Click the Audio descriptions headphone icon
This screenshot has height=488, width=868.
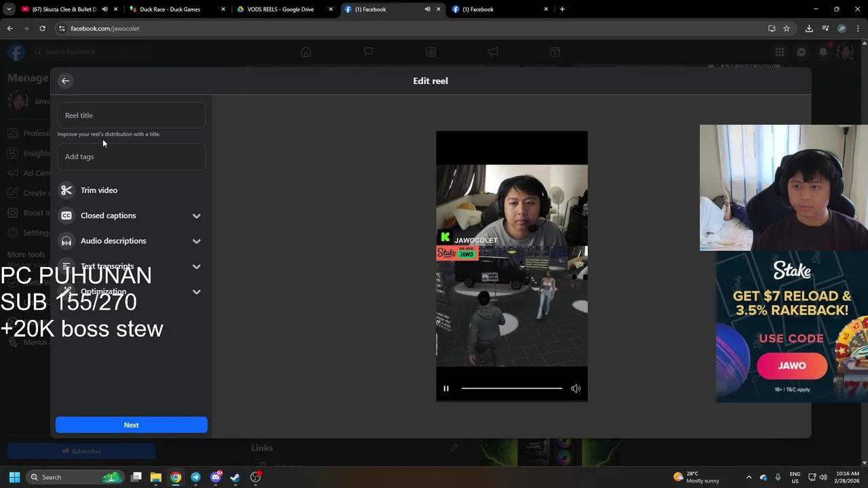66,241
